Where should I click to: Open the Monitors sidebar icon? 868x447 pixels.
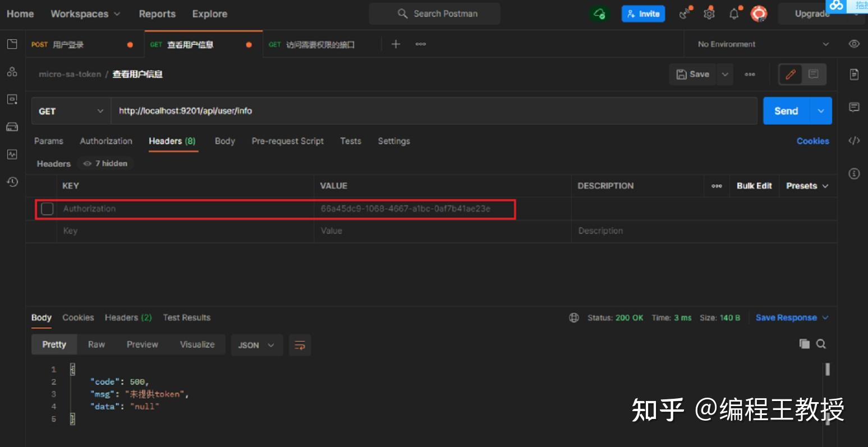point(12,154)
